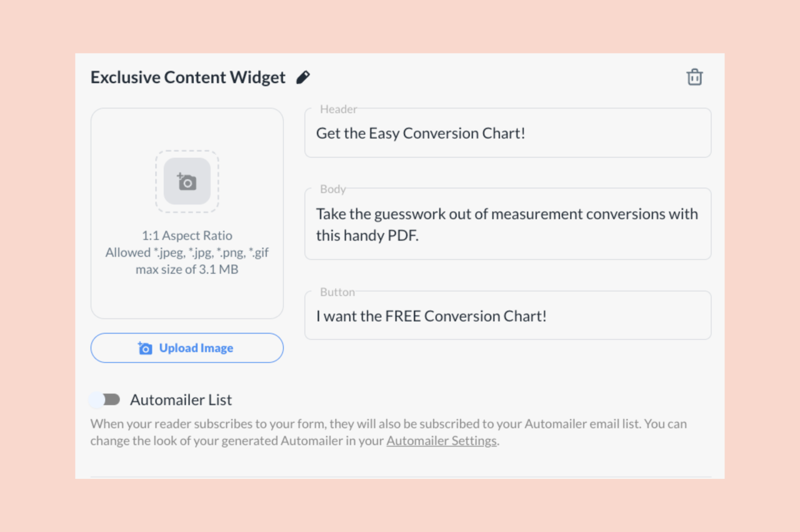Click the Button label text field
Viewport: 800px width, 532px height.
507,315
